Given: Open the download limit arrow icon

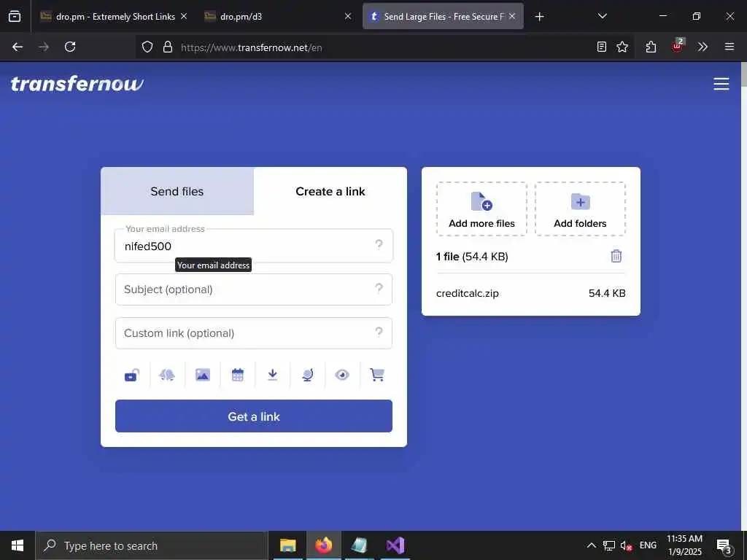Looking at the screenshot, I should pyautogui.click(x=273, y=376).
